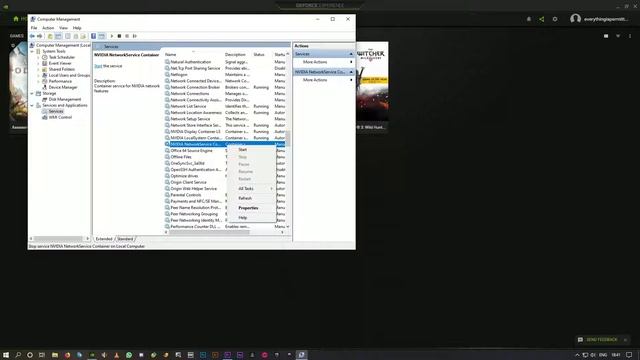This screenshot has width=640, height=360.
Task: Click the Stop Service square icon
Action: [x=119, y=36]
